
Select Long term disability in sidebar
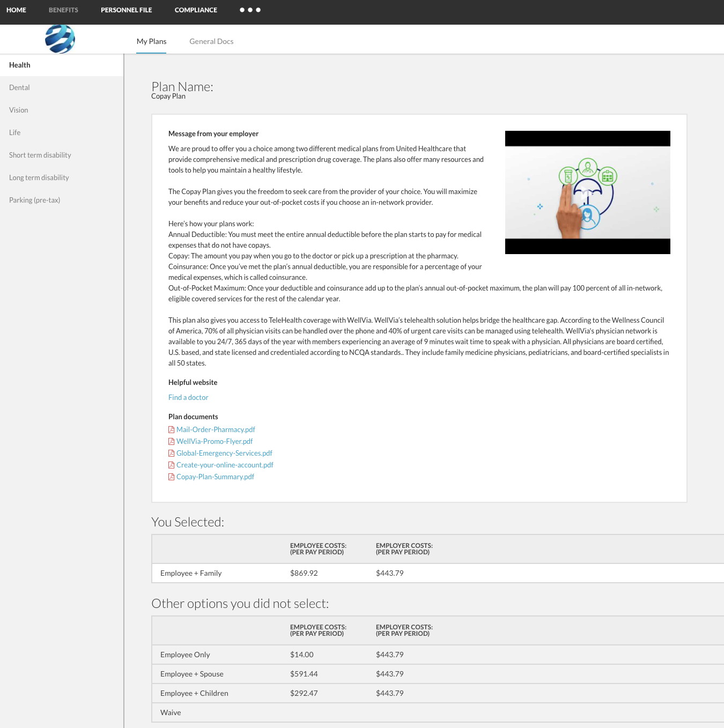click(62, 177)
